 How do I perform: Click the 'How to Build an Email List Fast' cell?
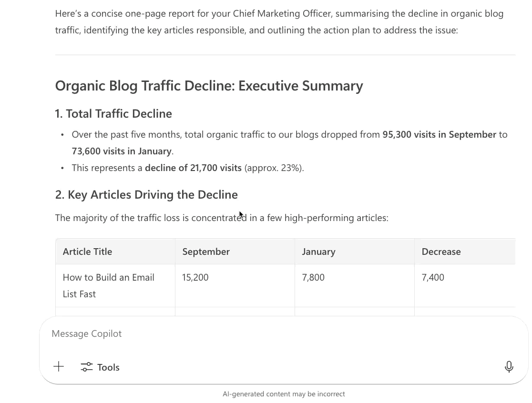(x=108, y=285)
